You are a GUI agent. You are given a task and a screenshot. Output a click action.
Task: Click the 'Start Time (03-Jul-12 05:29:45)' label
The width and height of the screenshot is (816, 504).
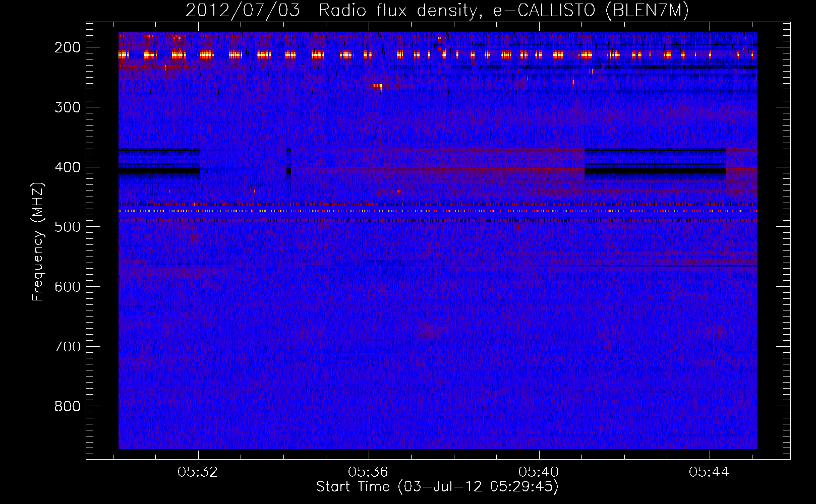(x=437, y=487)
